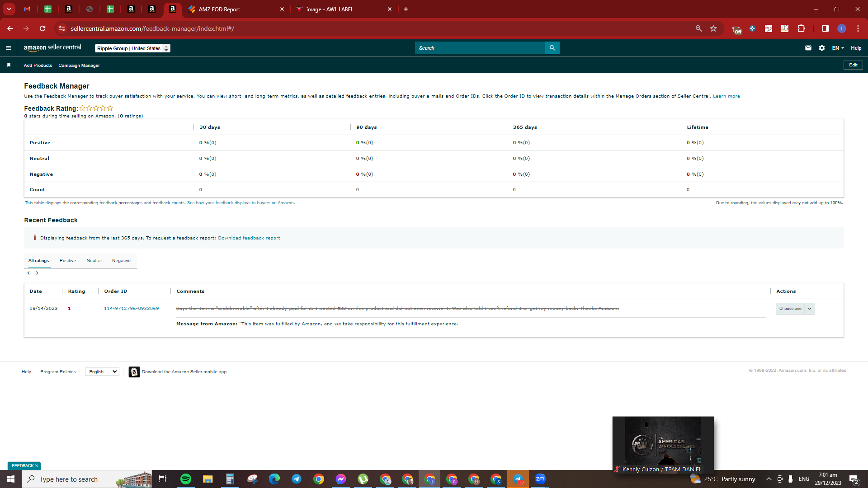Screen dimensions: 868x488
Task: Open Chrome extensions puzzle icon
Action: coord(801,28)
